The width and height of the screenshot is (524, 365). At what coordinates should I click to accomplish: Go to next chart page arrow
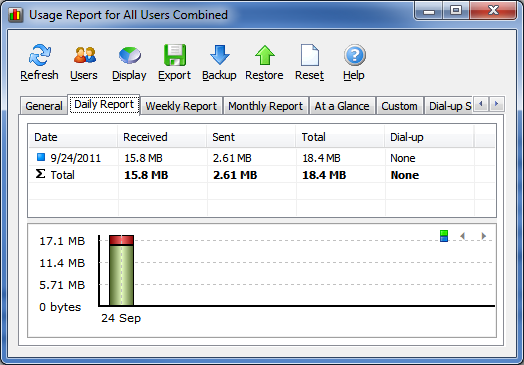pos(483,236)
